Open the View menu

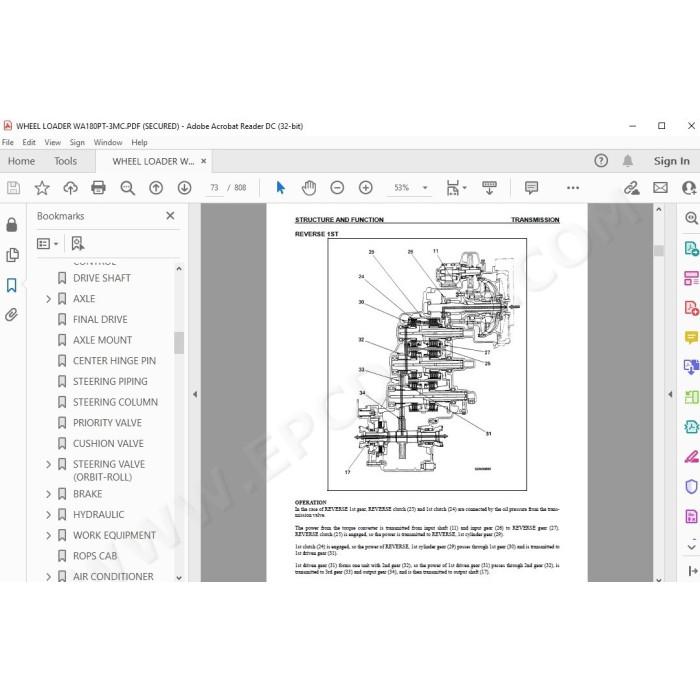pyautogui.click(x=52, y=142)
